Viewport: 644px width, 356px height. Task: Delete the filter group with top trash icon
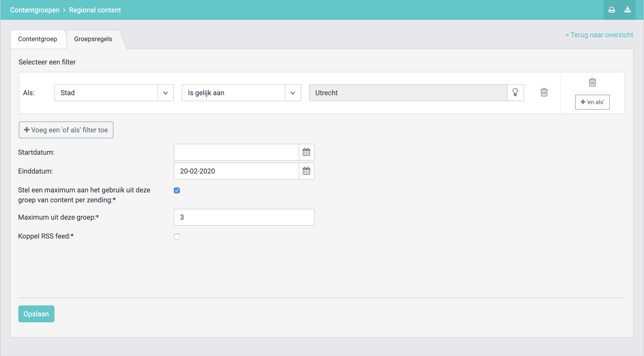(592, 82)
